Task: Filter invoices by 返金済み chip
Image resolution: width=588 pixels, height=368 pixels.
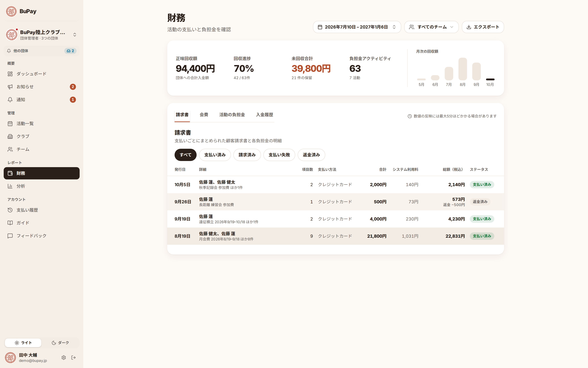Action: tap(311, 155)
